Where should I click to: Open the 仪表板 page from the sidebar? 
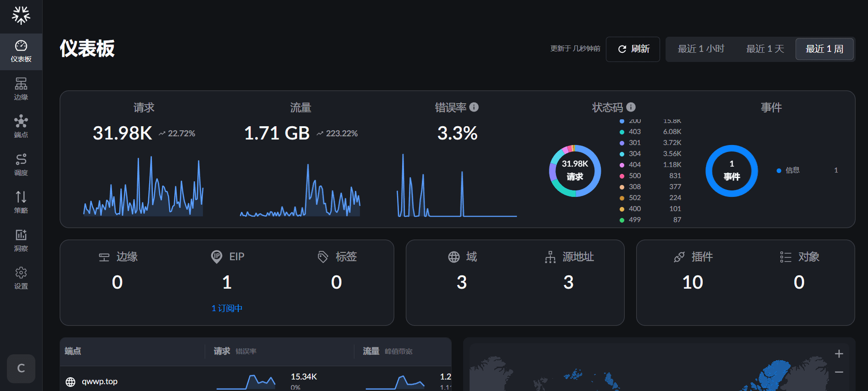tap(21, 51)
